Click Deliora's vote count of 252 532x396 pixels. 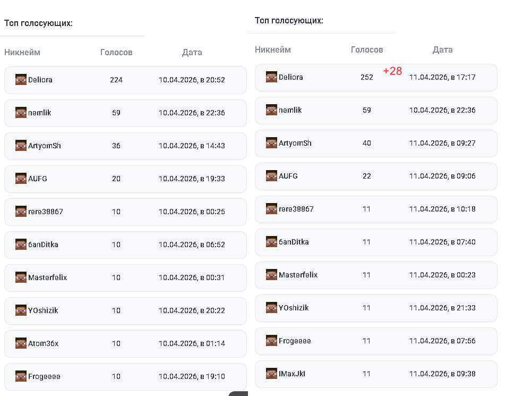pos(367,77)
